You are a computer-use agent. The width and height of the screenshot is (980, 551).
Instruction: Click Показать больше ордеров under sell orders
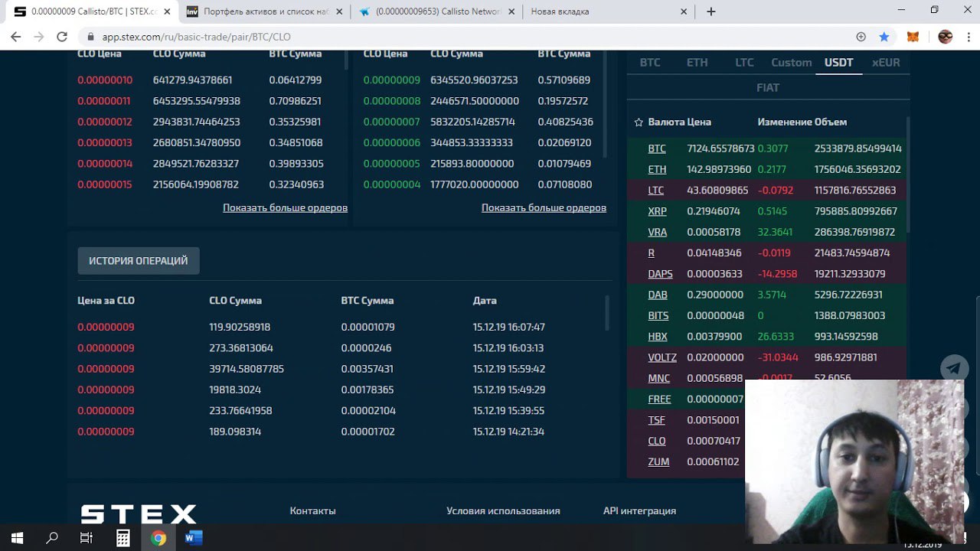tap(285, 208)
